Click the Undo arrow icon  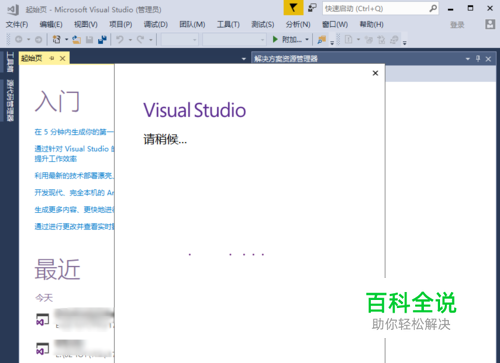point(120,40)
